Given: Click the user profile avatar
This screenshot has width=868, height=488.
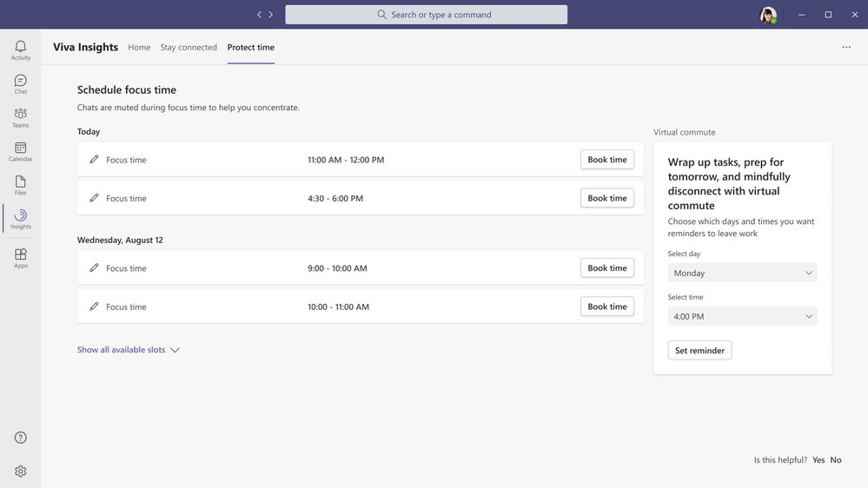Looking at the screenshot, I should (768, 15).
